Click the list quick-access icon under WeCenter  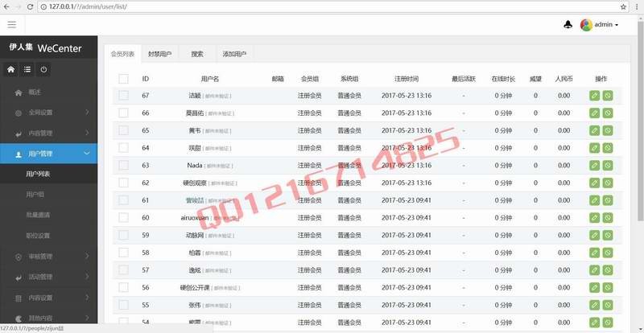(27, 69)
